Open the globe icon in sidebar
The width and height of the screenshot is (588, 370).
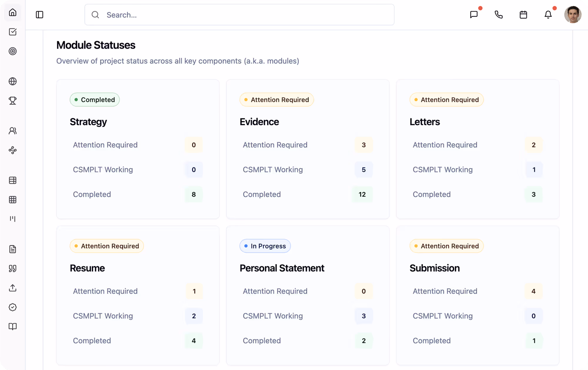pos(13,81)
